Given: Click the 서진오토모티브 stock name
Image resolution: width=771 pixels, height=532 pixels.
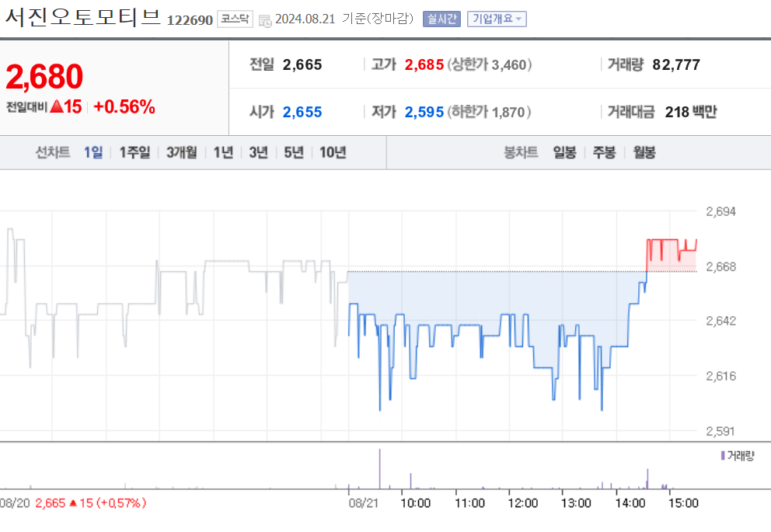Looking at the screenshot, I should click(82, 17).
